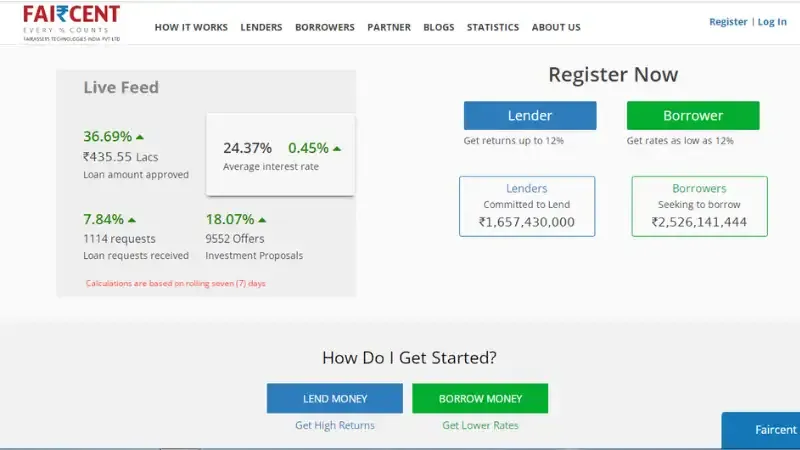This screenshot has width=800, height=450.
Task: Click the BORROW MONEY button
Action: (480, 398)
